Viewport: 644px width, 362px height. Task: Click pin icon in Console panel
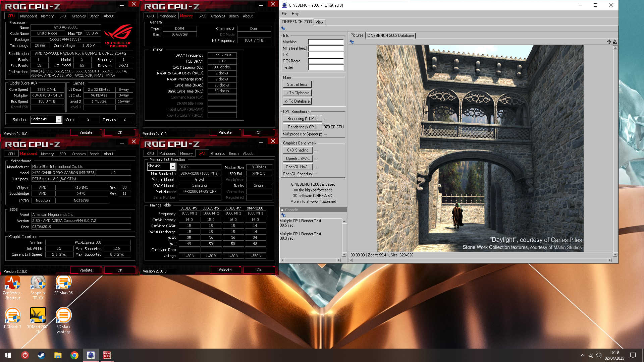[x=283, y=215]
